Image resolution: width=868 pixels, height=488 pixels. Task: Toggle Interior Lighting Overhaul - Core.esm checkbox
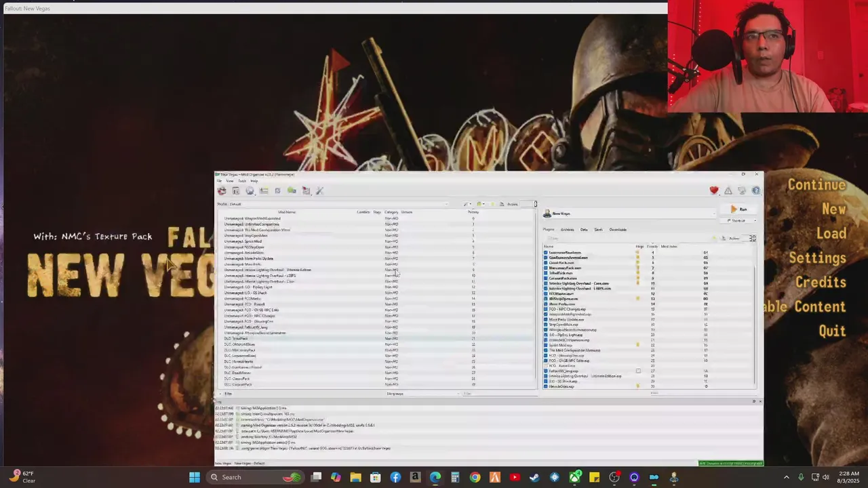click(546, 283)
